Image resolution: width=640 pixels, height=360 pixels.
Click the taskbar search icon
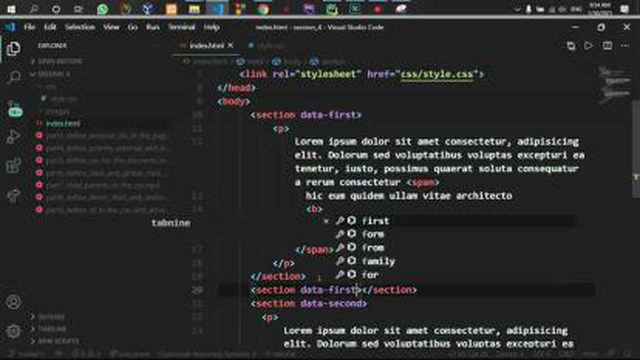(33, 9)
